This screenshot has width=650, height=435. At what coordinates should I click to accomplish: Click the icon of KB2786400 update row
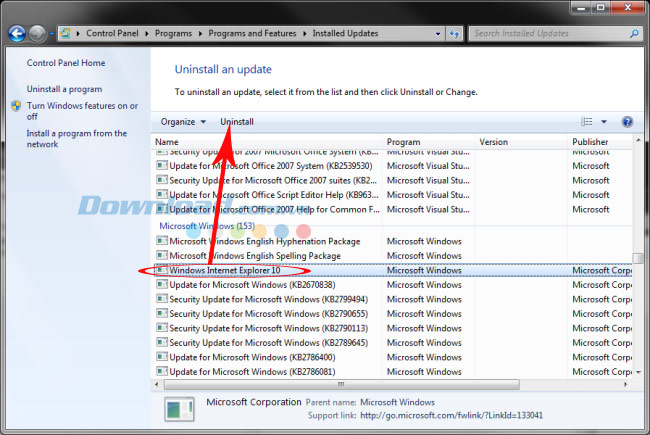coord(162,357)
